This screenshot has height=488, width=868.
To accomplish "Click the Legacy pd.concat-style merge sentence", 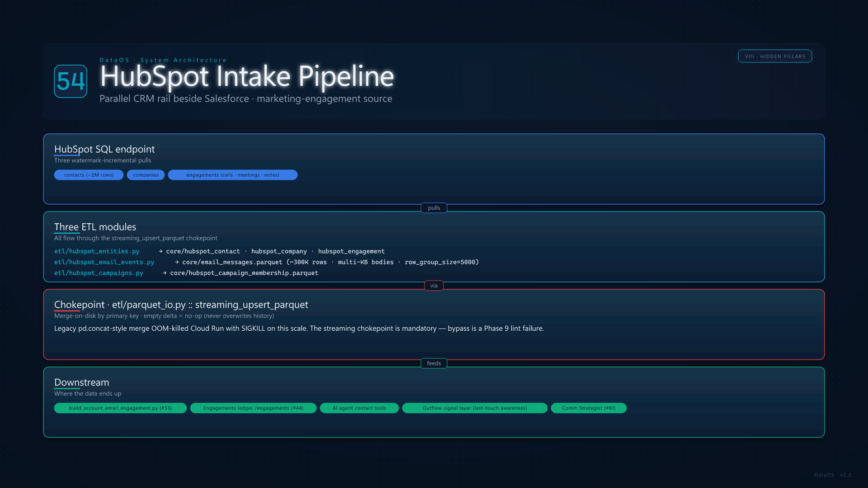I will click(299, 328).
